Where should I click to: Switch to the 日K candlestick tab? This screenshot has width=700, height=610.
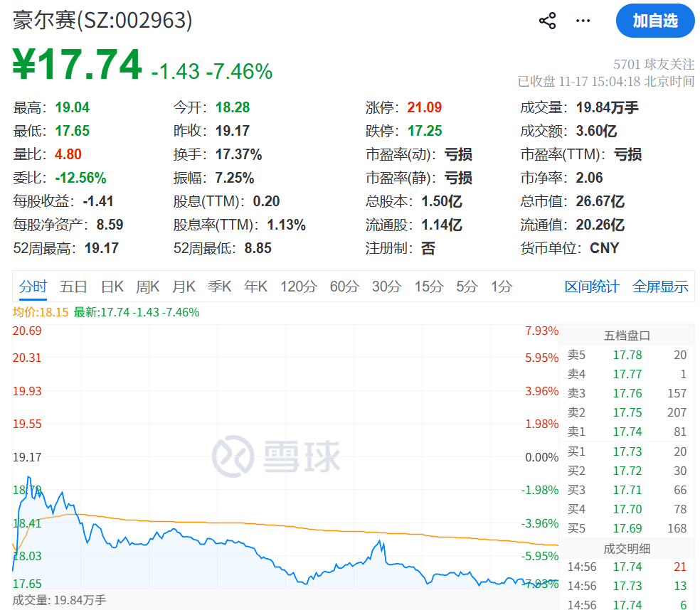click(112, 285)
